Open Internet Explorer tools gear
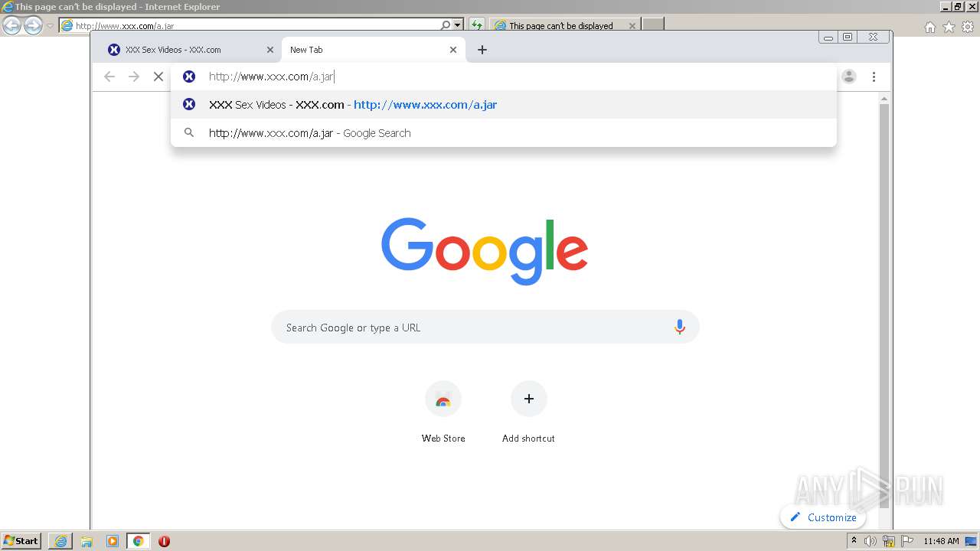The width and height of the screenshot is (980, 551). click(968, 27)
